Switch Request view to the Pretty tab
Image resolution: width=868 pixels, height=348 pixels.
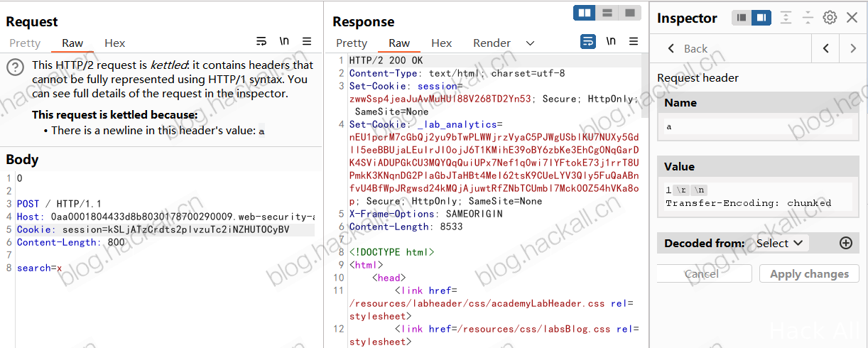[x=25, y=43]
